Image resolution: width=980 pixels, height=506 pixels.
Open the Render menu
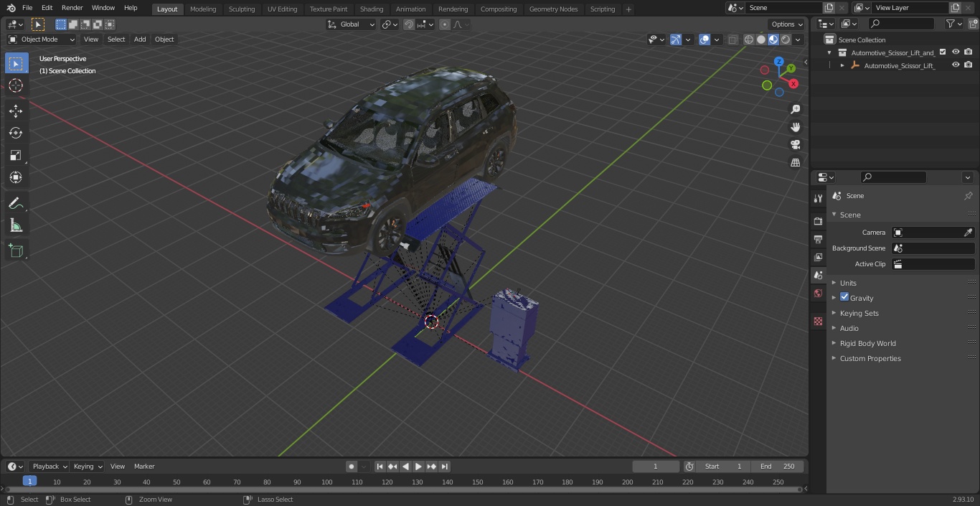coord(72,8)
